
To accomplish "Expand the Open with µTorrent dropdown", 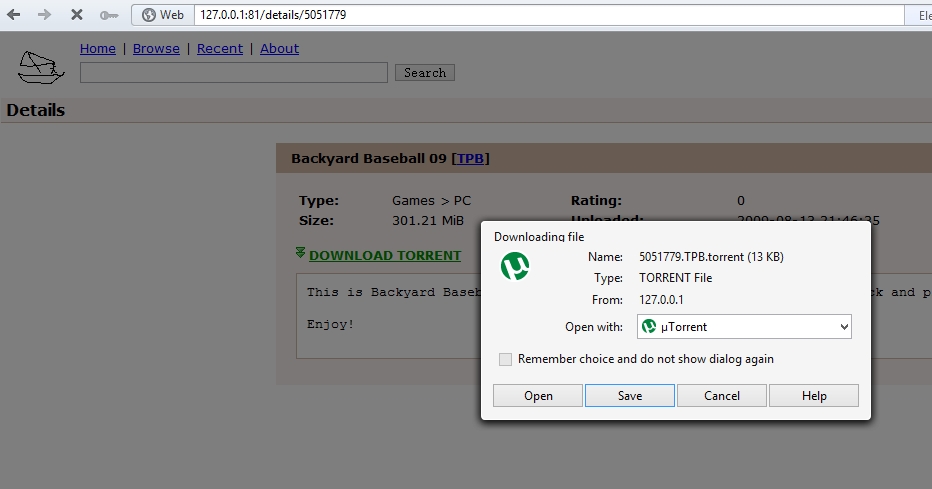I will 744,327.
